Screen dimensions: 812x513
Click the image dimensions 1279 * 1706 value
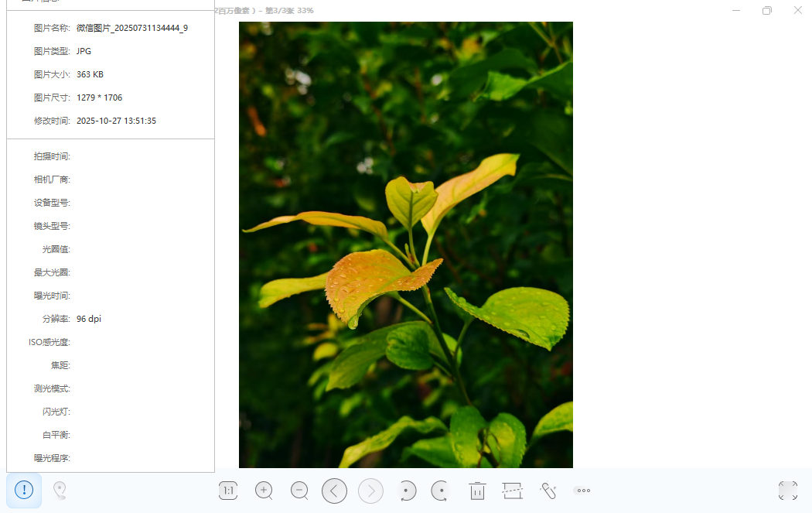(99, 97)
